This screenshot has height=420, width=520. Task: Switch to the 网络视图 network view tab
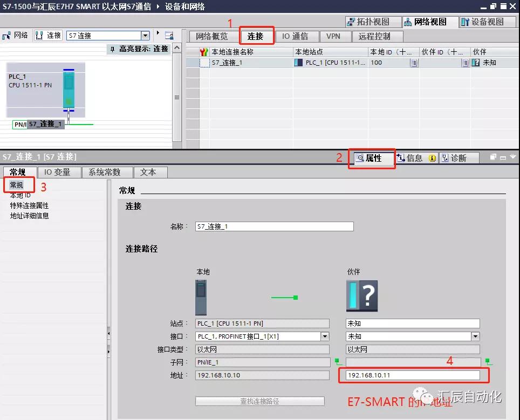point(430,22)
